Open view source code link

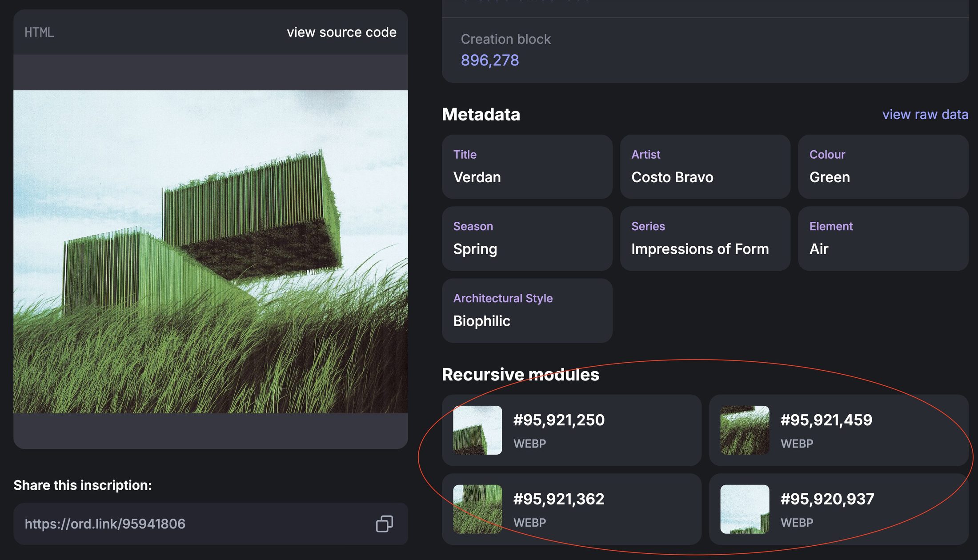pyautogui.click(x=341, y=32)
